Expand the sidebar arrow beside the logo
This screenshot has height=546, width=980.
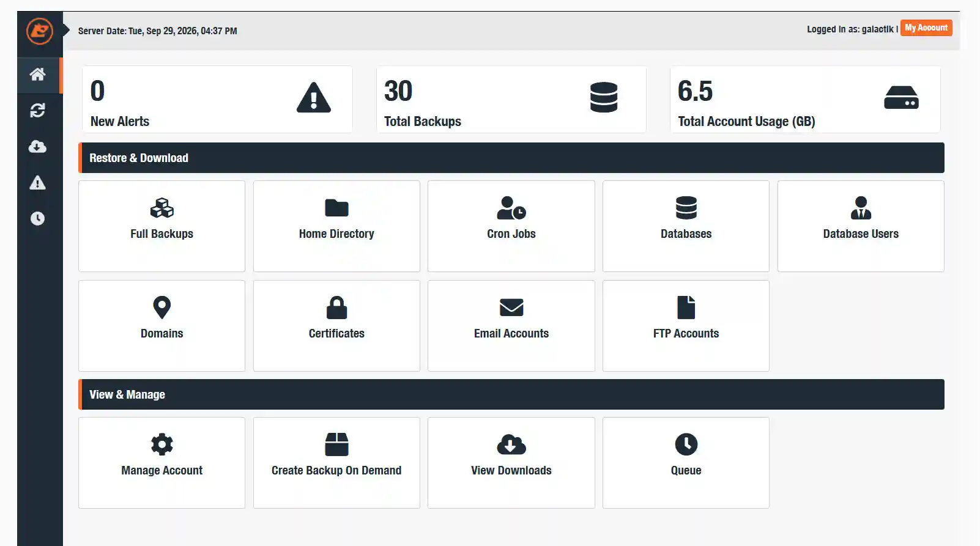point(66,31)
